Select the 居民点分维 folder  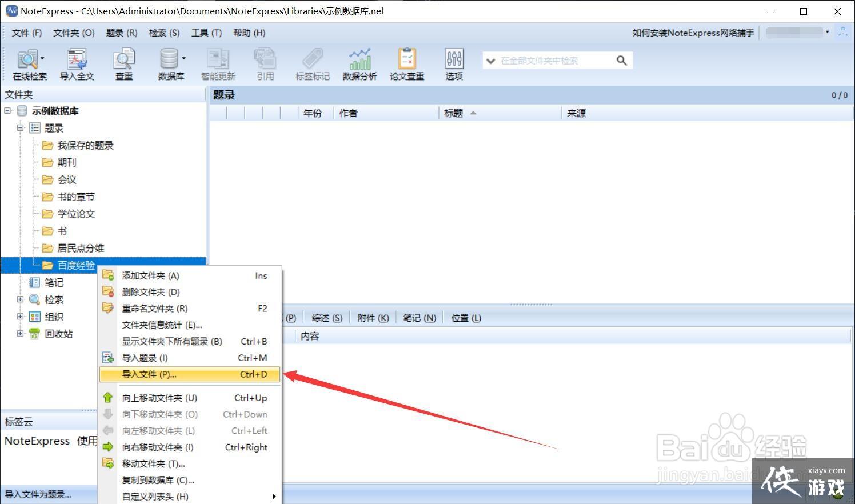pyautogui.click(x=81, y=248)
